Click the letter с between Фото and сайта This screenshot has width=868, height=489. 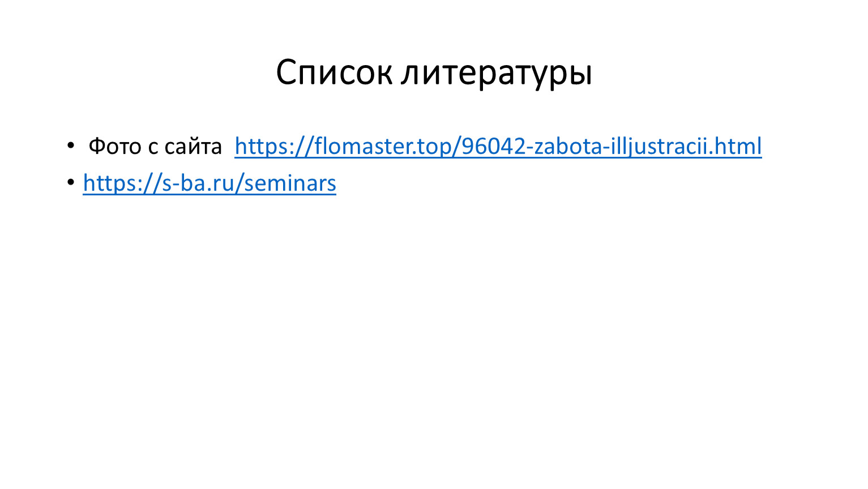153,147
